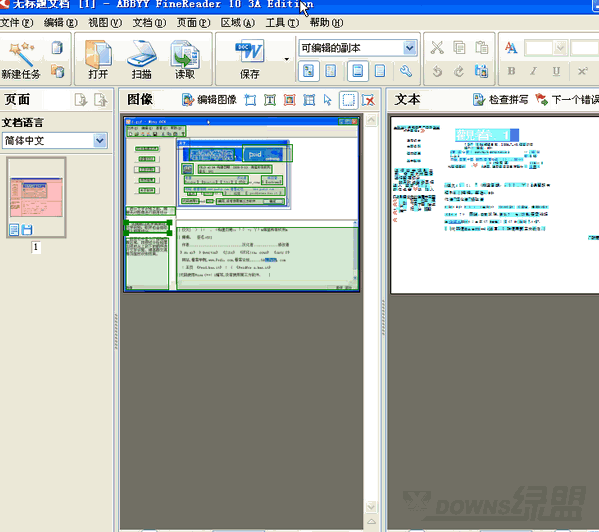Open the 文件(F) menu
Screen dimensions: 599x532
tap(16, 23)
